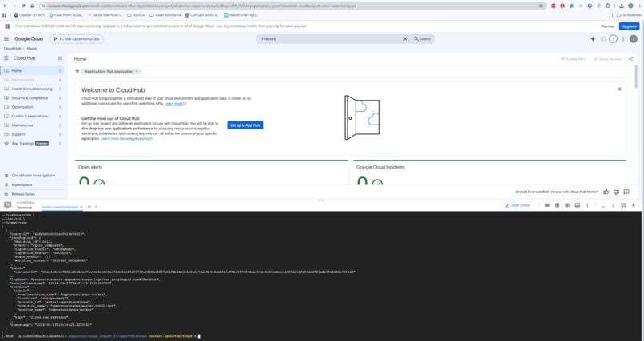This screenshot has width=644, height=341.
Task: Close the Welcome to Cloud Hub card
Action: [620, 89]
